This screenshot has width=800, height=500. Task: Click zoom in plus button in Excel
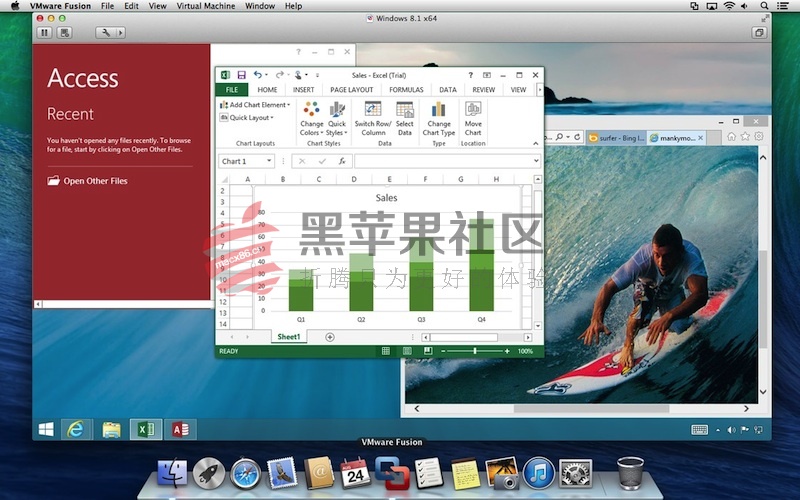pos(507,351)
